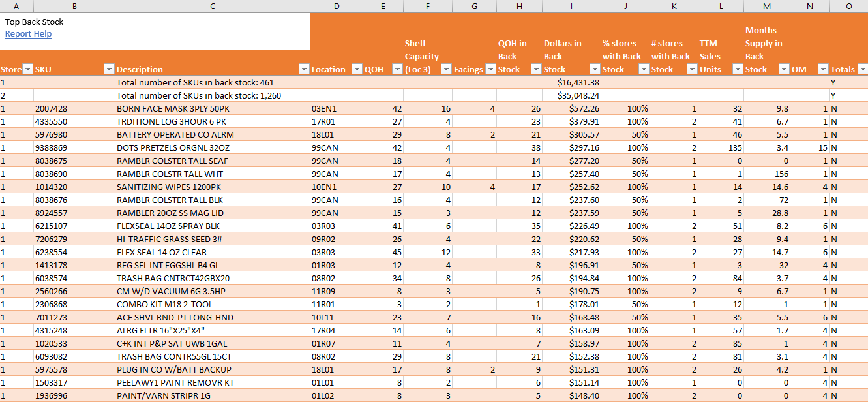
Task: Open the OM column filter dropdown
Action: (x=823, y=69)
